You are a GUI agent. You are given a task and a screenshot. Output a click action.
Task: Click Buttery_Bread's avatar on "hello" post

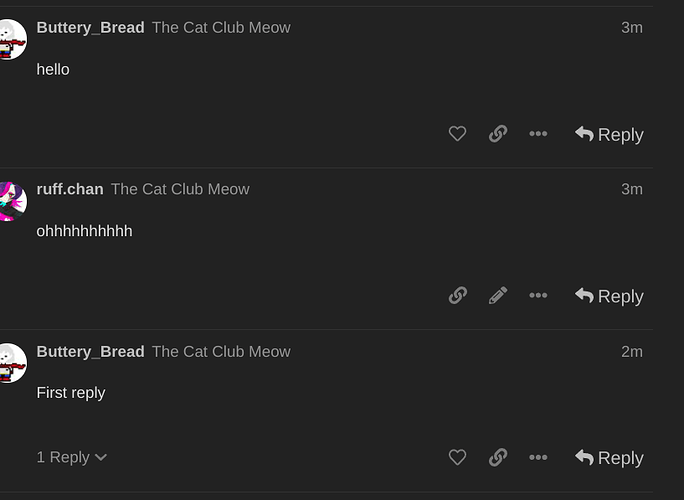tap(12, 39)
